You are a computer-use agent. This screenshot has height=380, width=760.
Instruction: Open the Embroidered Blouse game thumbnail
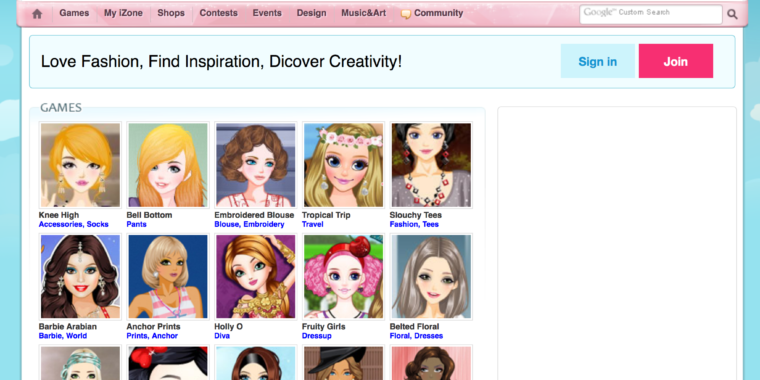255,165
